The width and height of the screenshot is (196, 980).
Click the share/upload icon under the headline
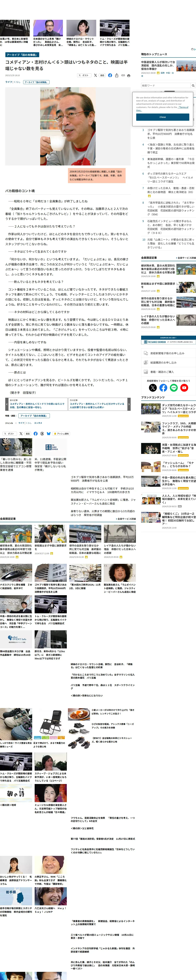pos(116,75)
